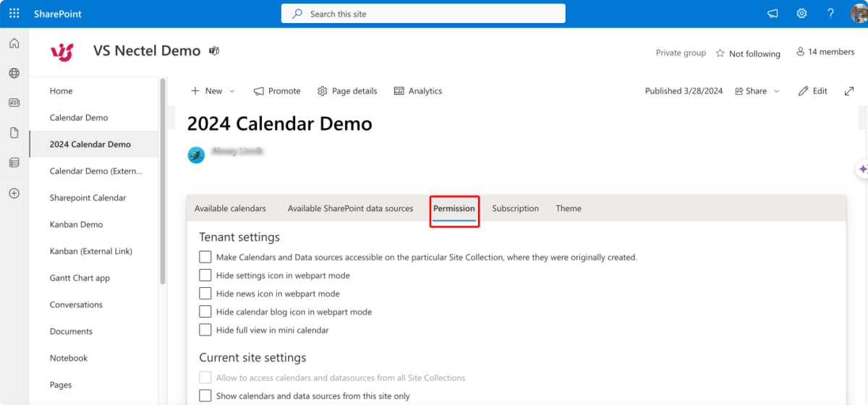Open the help question mark icon
Image resolution: width=868 pixels, height=405 pixels.
click(830, 14)
